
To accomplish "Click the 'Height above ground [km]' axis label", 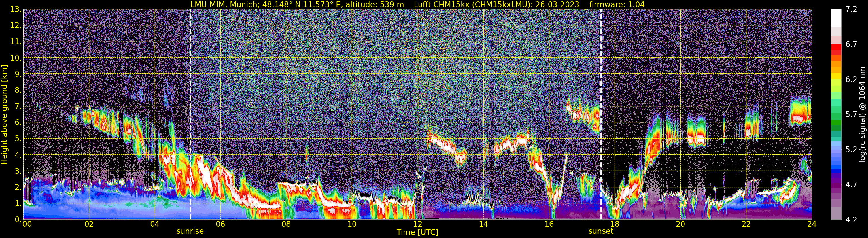I will point(4,114).
